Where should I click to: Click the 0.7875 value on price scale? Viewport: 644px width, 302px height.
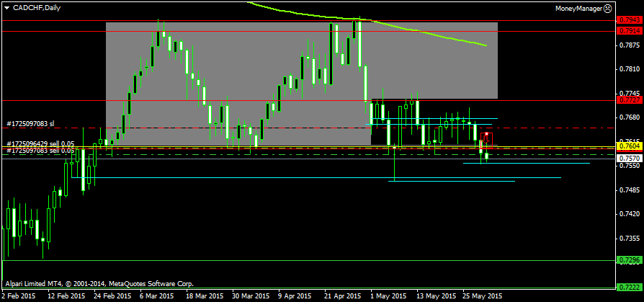pos(629,45)
